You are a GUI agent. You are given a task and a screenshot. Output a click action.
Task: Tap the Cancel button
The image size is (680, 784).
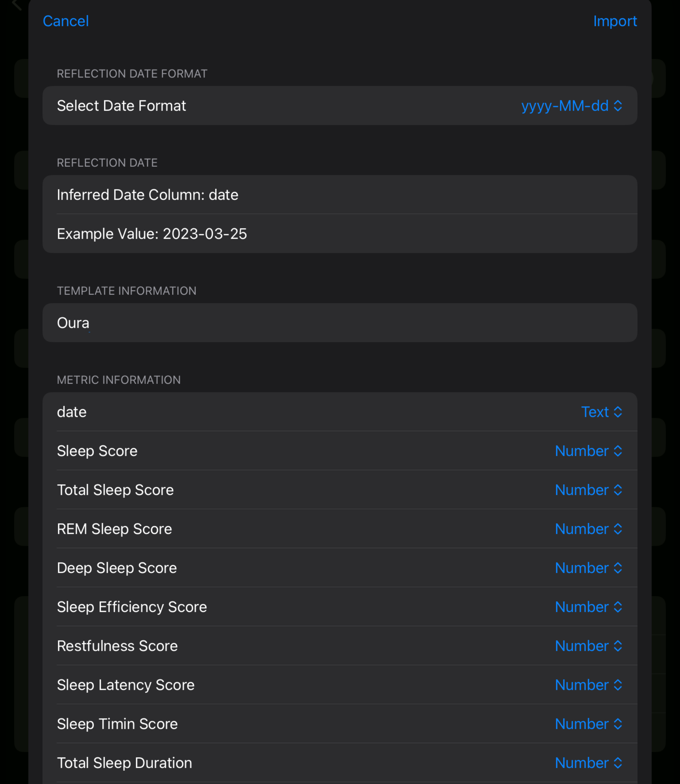pyautogui.click(x=66, y=21)
